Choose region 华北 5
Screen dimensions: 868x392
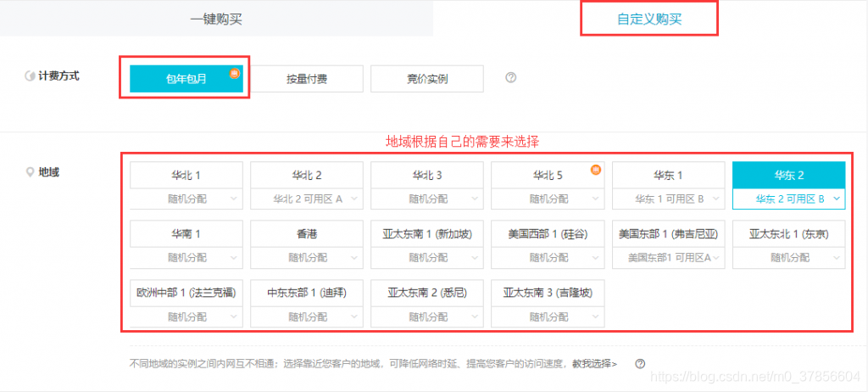pos(548,175)
